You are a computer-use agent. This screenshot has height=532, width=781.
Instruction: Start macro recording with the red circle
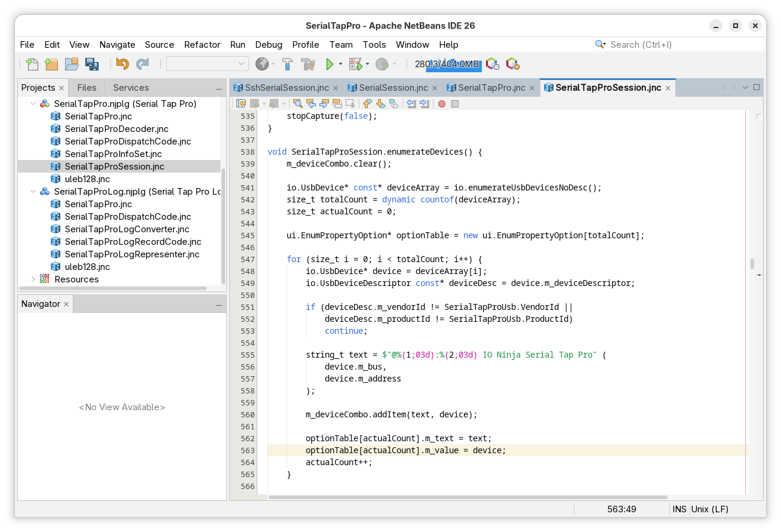(442, 104)
